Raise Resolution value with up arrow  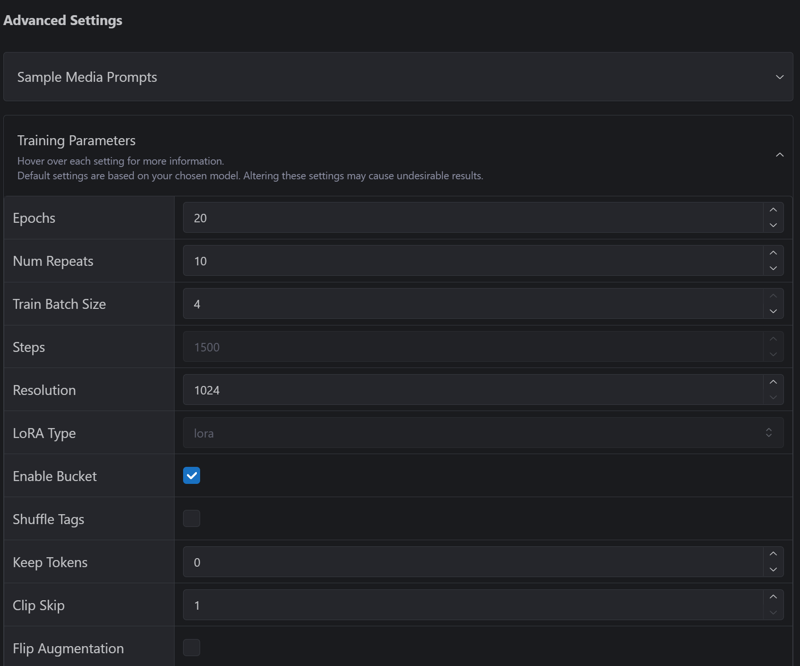[772, 383]
